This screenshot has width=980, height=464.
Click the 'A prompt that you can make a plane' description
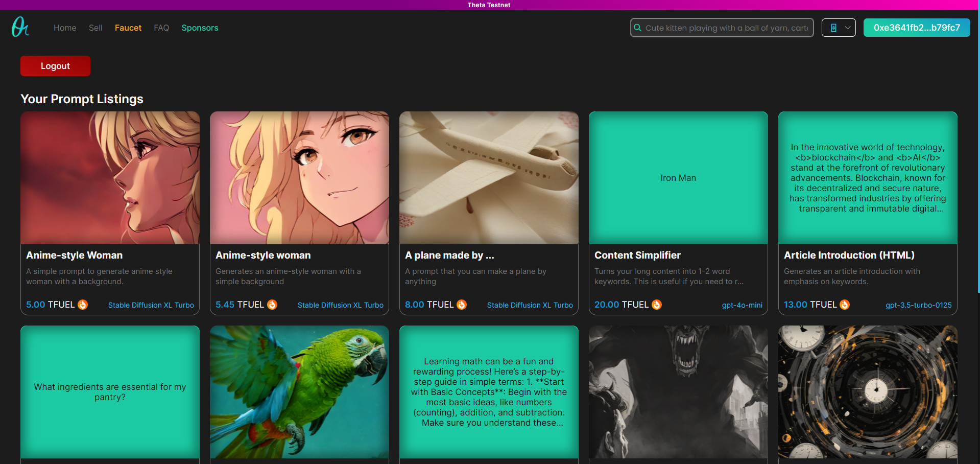(x=476, y=276)
